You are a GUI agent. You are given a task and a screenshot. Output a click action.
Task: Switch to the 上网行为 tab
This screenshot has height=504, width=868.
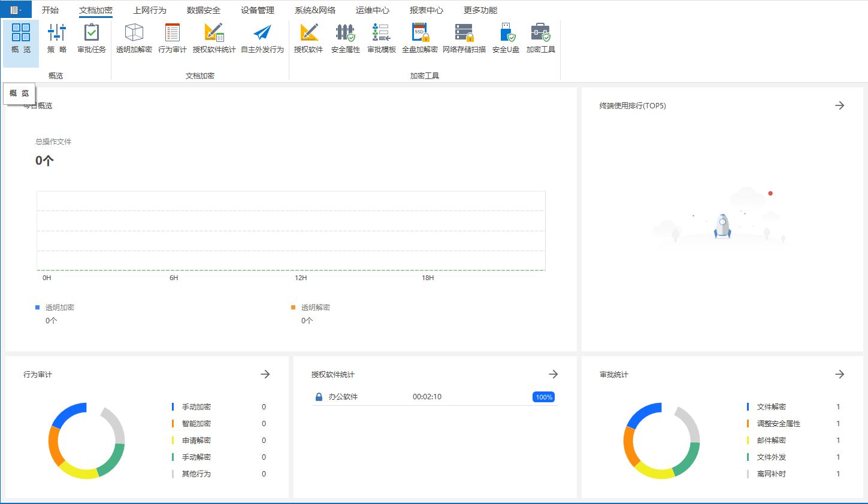(x=150, y=10)
